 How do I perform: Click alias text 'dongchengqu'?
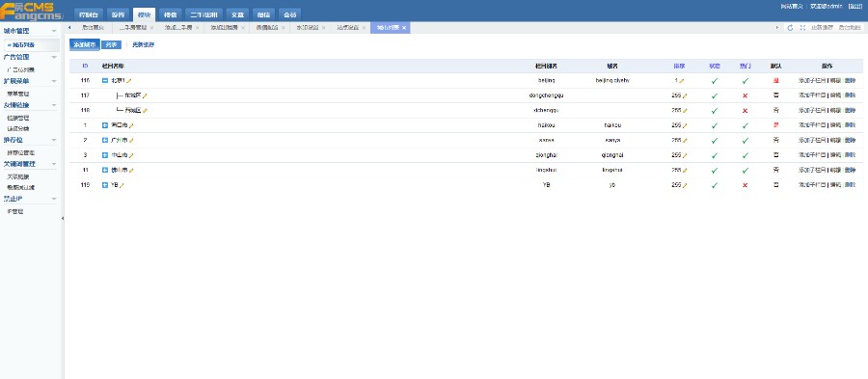546,95
